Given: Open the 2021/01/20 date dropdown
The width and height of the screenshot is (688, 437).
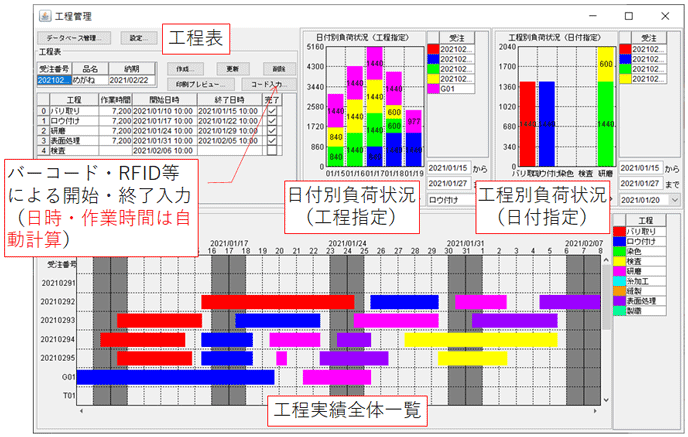Looking at the screenshot, I should coord(674,200).
